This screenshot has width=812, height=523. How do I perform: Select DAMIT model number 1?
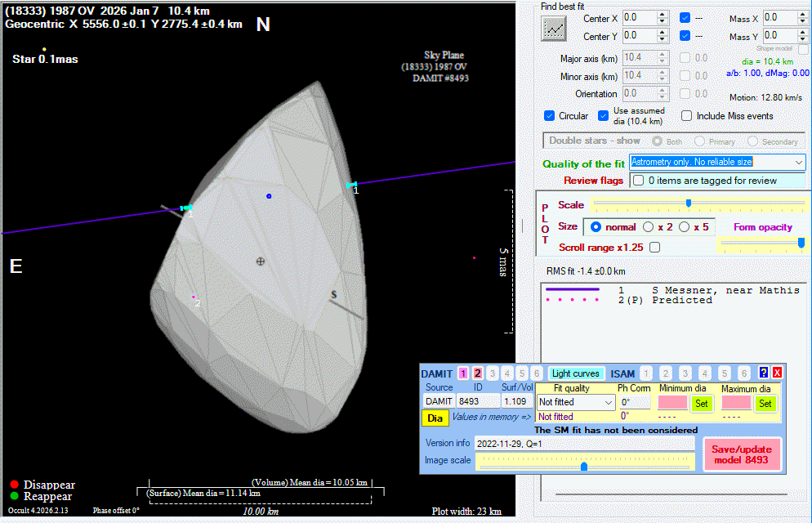[463, 373]
